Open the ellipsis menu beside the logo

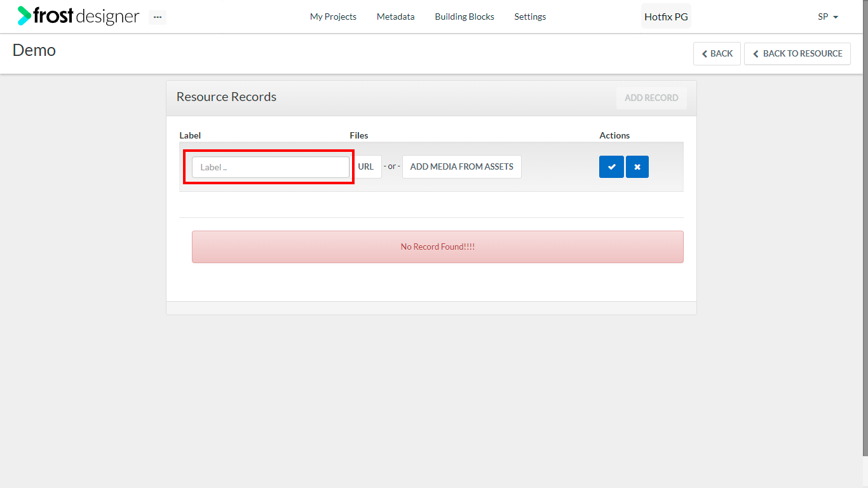[x=158, y=17]
